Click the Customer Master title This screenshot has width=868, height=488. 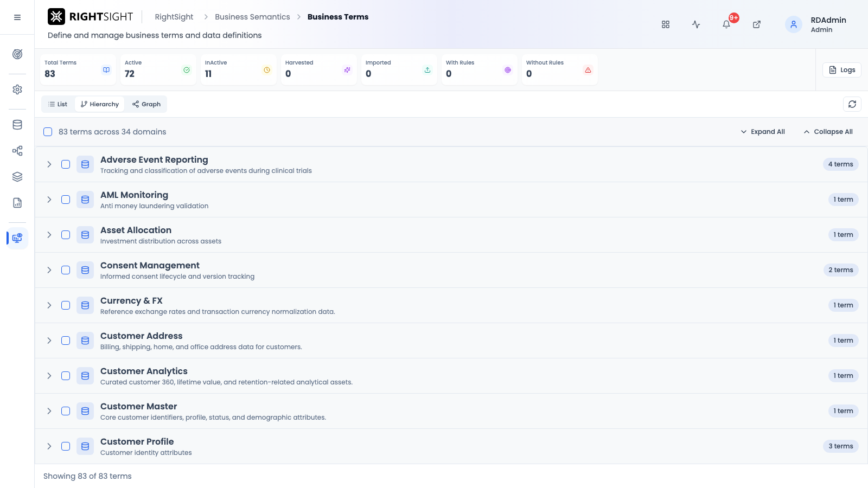(139, 406)
